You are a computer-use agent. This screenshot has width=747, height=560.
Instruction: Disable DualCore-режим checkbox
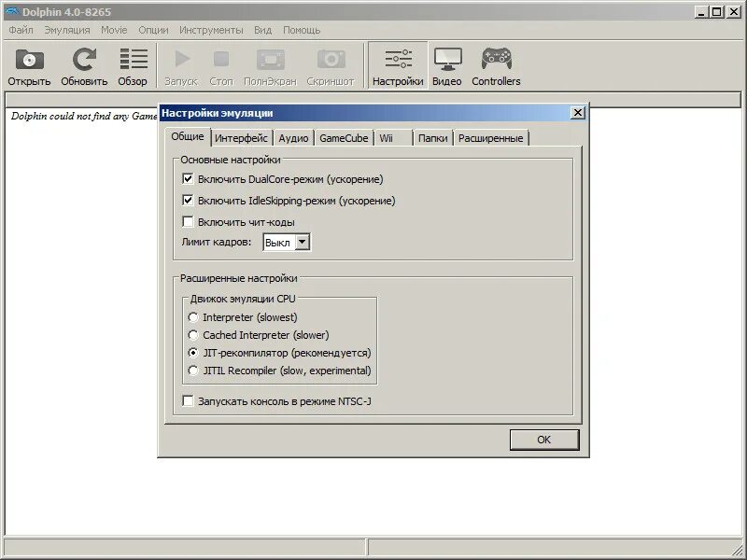pos(188,179)
